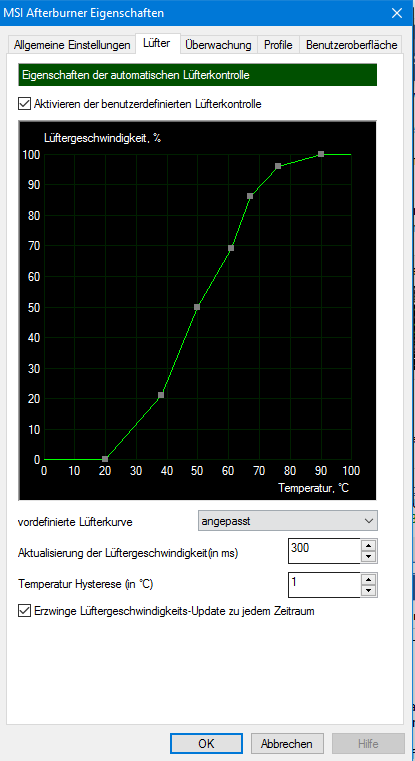Select the fan curve point at 90°C, 100%

click(x=321, y=154)
